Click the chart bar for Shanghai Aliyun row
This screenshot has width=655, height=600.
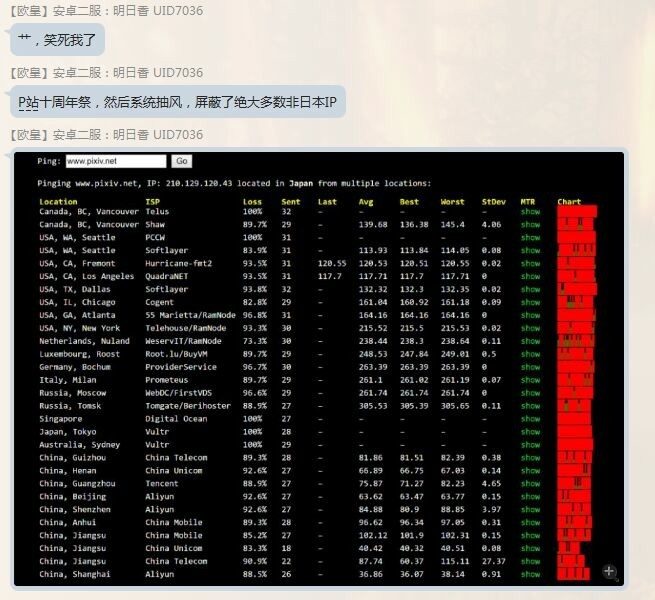click(x=574, y=574)
